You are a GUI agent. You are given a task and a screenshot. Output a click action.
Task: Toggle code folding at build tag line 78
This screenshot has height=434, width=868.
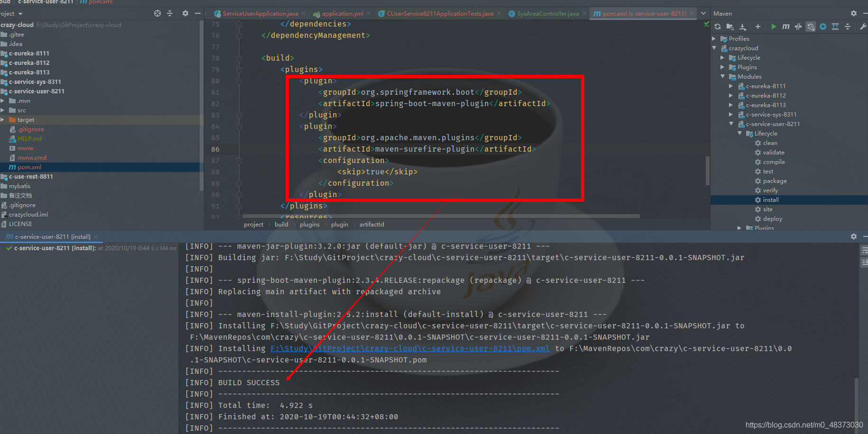(x=239, y=58)
